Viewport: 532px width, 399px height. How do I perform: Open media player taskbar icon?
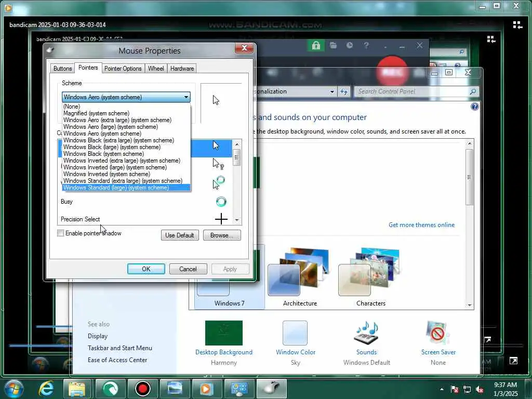point(206,389)
